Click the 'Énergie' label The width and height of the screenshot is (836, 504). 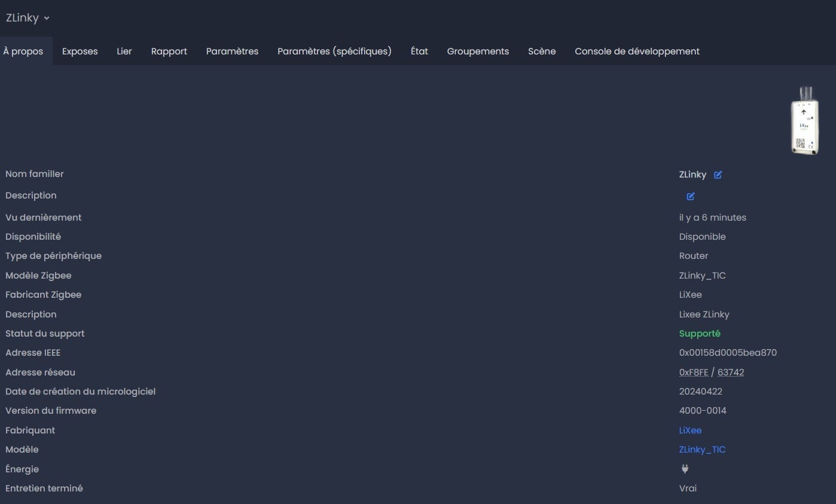pos(22,469)
